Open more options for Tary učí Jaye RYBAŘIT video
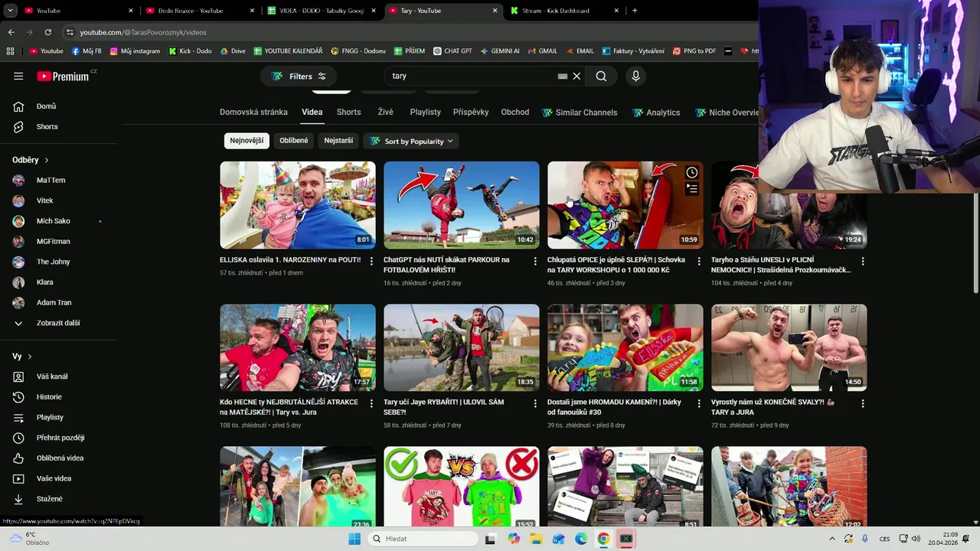 point(535,403)
